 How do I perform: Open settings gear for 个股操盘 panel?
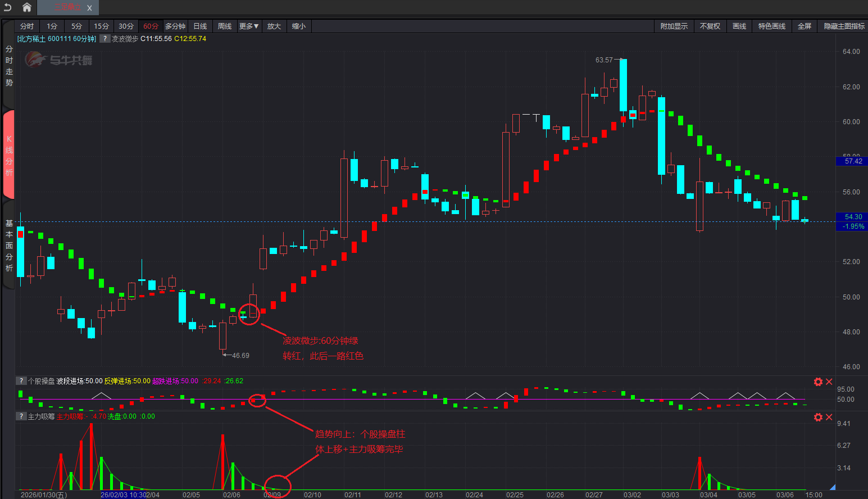tap(818, 382)
